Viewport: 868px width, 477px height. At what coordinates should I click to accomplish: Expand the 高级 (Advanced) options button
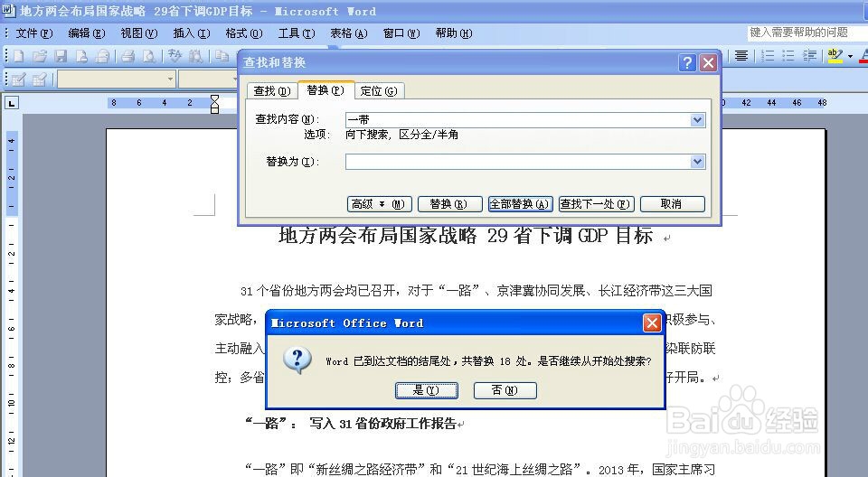click(x=380, y=204)
